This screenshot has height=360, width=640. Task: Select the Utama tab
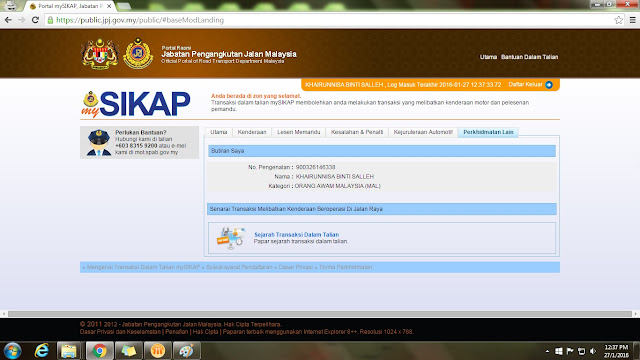(218, 132)
